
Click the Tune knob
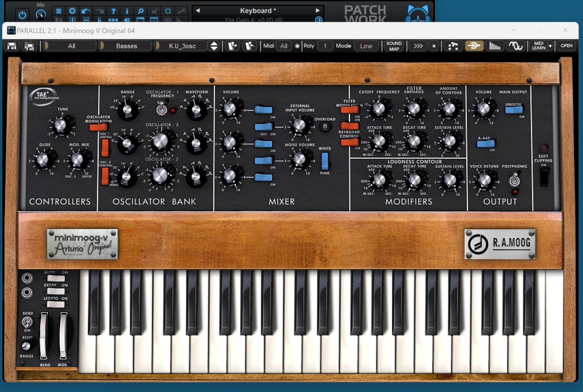tap(61, 126)
